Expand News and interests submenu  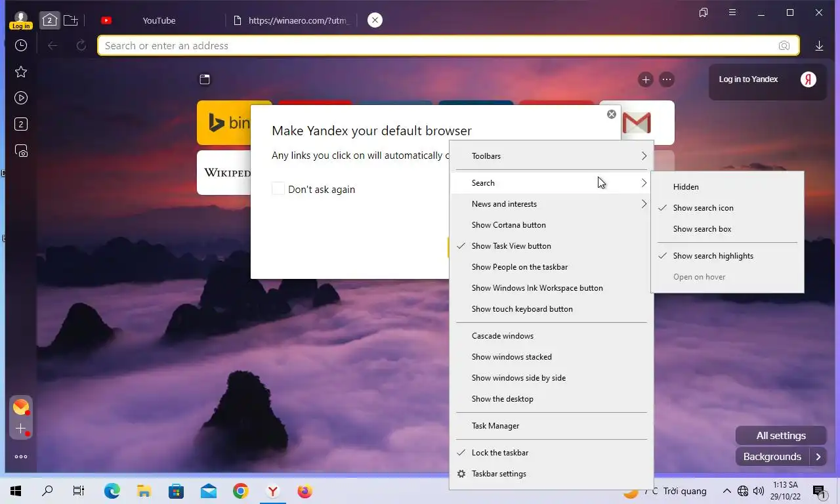(551, 204)
